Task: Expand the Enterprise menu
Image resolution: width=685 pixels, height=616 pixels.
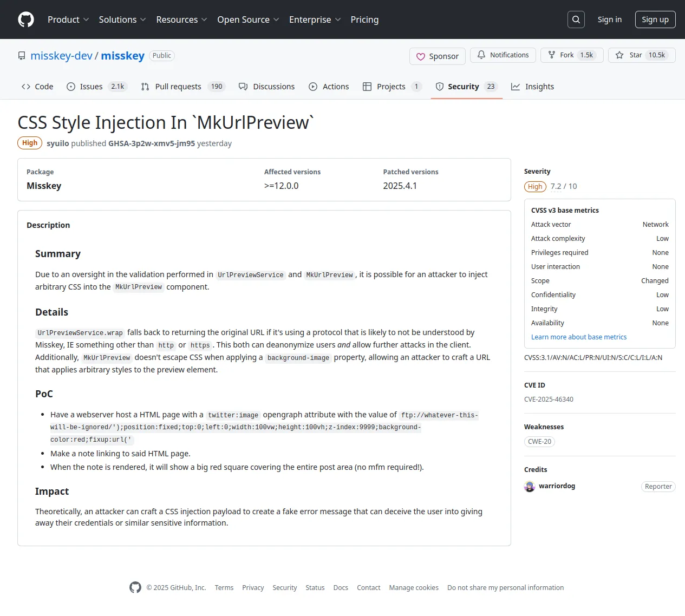Action: coord(315,19)
